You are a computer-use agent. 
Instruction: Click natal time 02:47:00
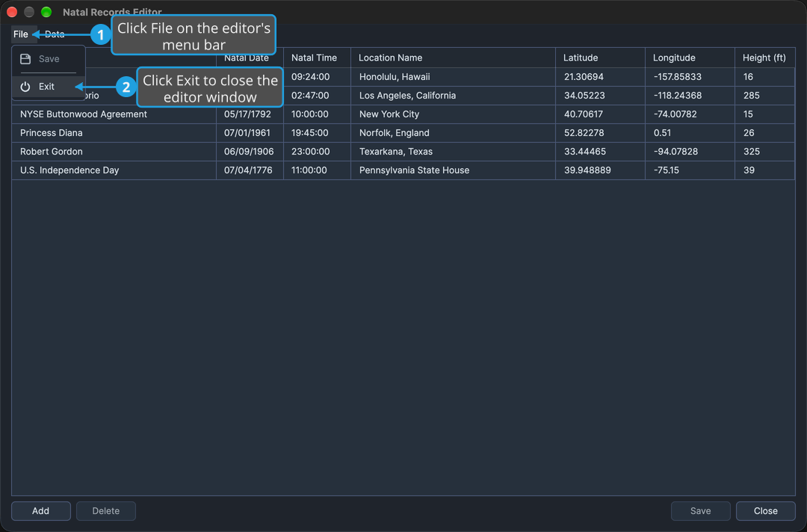tap(317, 95)
